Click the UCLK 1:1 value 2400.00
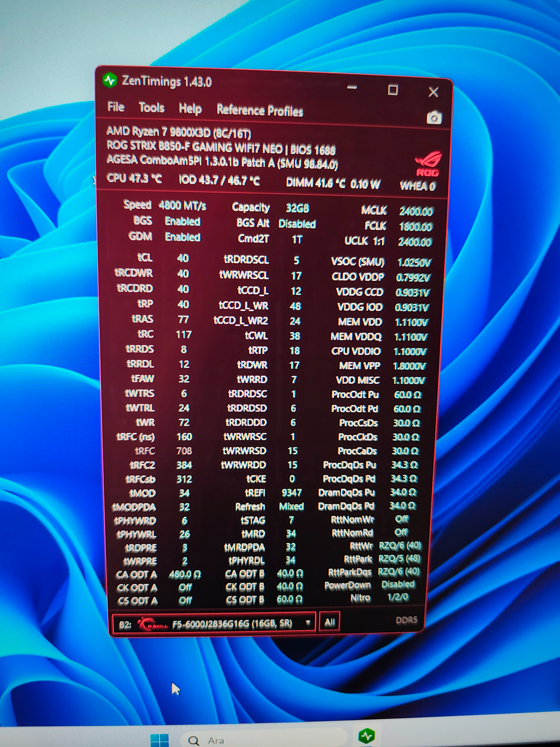The width and height of the screenshot is (560, 747). coord(415,242)
